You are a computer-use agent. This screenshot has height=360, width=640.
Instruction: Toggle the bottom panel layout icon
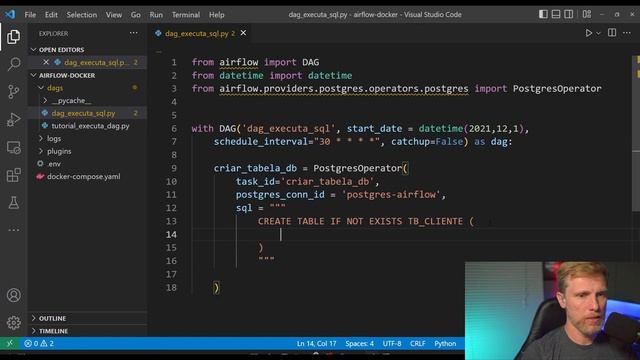tap(556, 14)
